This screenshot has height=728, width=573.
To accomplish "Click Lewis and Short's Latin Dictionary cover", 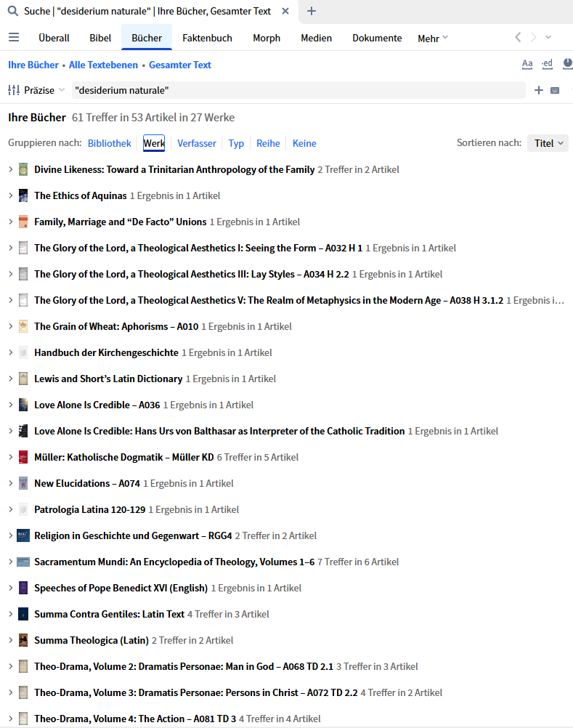I will tap(23, 379).
